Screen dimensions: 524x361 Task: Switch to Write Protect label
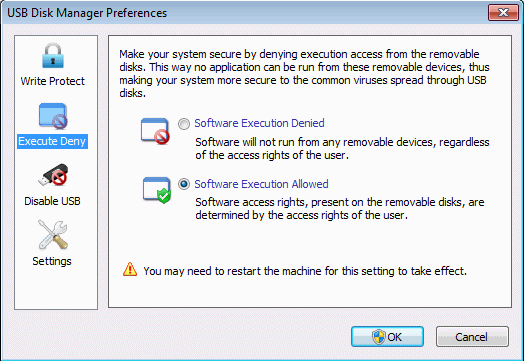click(52, 81)
